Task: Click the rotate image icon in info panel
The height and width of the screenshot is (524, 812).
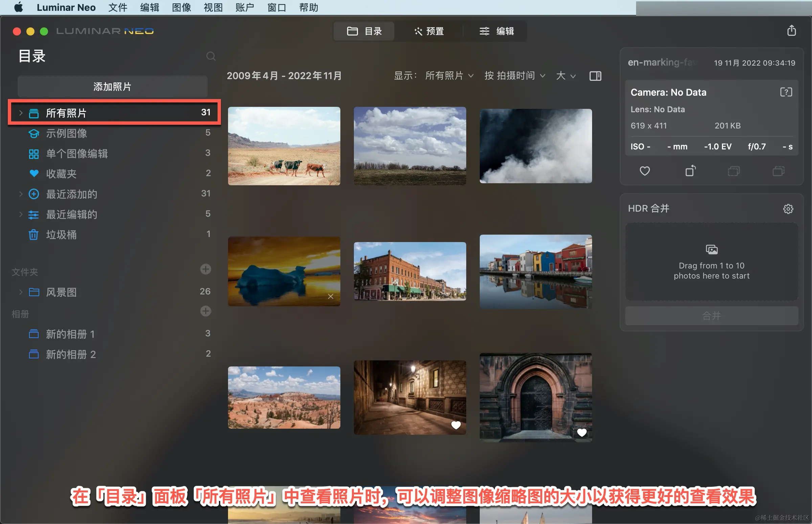Action: point(690,171)
